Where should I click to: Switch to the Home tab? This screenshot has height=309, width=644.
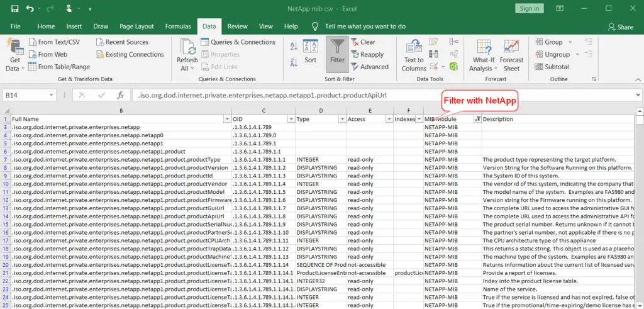[x=46, y=26]
